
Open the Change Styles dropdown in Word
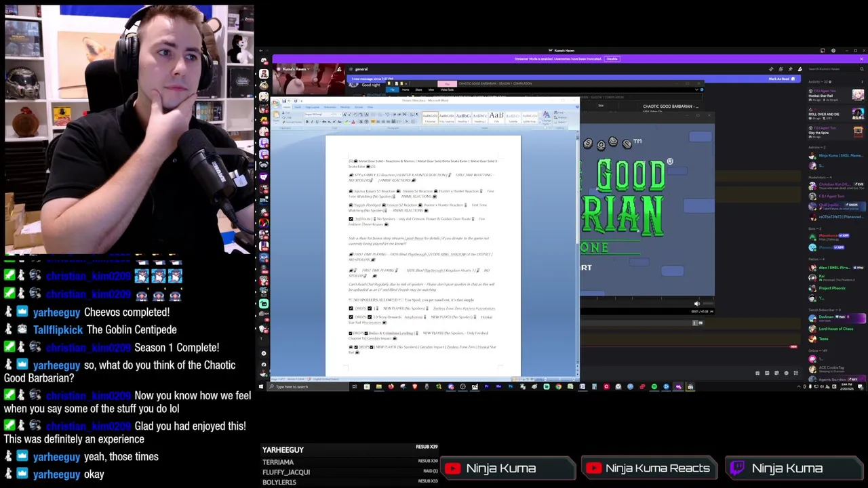547,118
